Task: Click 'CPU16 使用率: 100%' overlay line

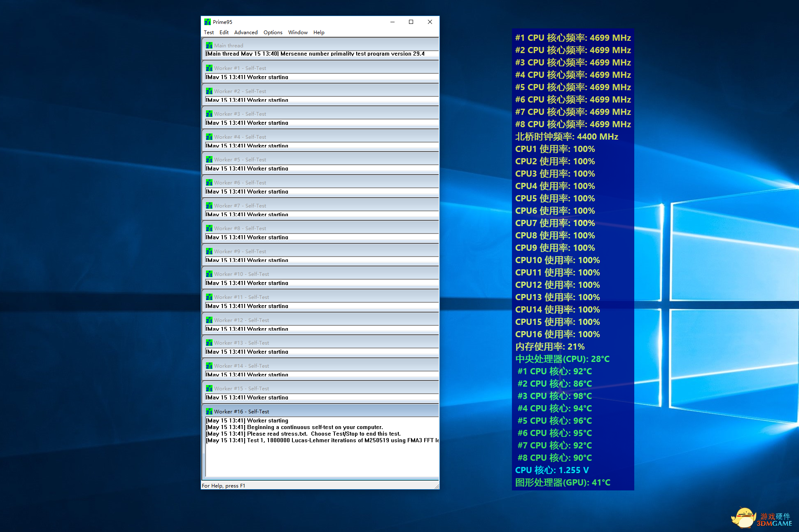Action: [x=557, y=334]
